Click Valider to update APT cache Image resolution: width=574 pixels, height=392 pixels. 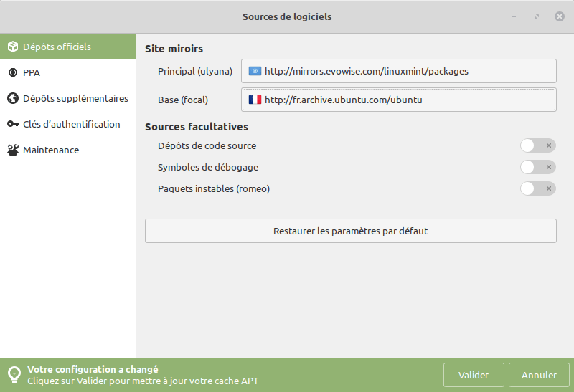pos(473,375)
